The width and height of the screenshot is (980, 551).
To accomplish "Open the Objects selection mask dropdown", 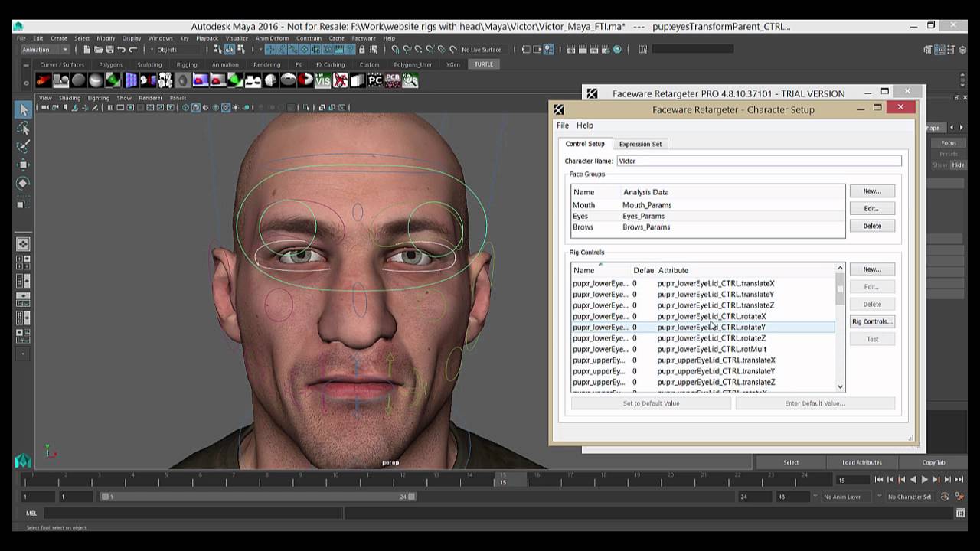I will (x=178, y=49).
